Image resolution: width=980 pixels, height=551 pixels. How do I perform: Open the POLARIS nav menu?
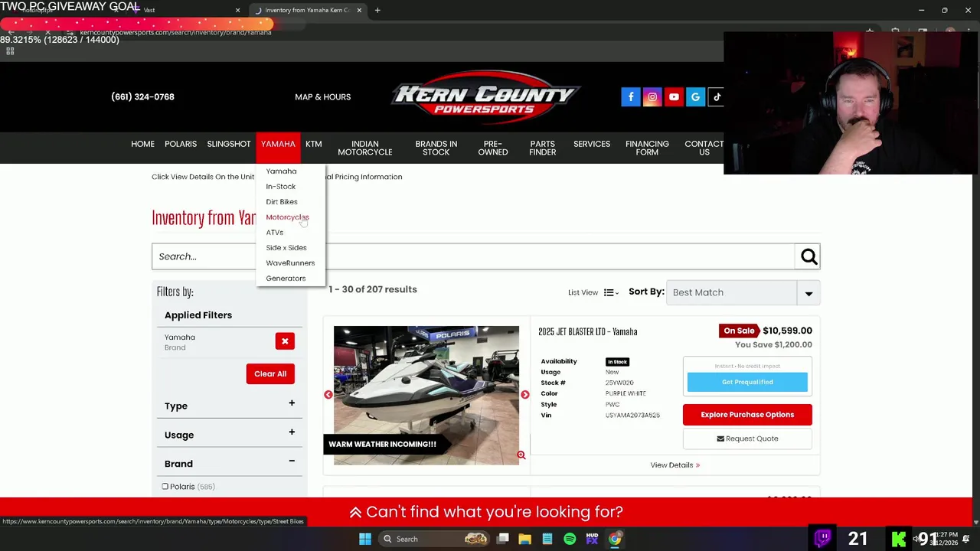pyautogui.click(x=181, y=144)
